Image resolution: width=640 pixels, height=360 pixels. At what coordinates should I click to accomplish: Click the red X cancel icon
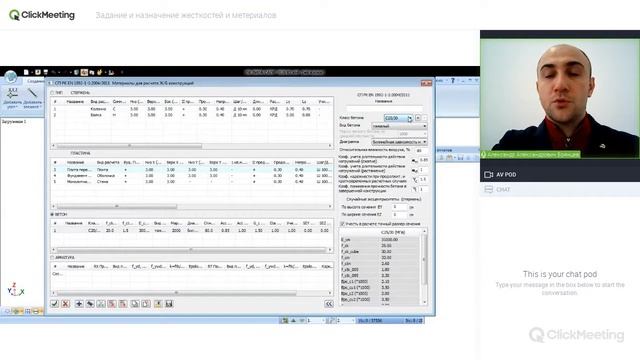(65, 304)
